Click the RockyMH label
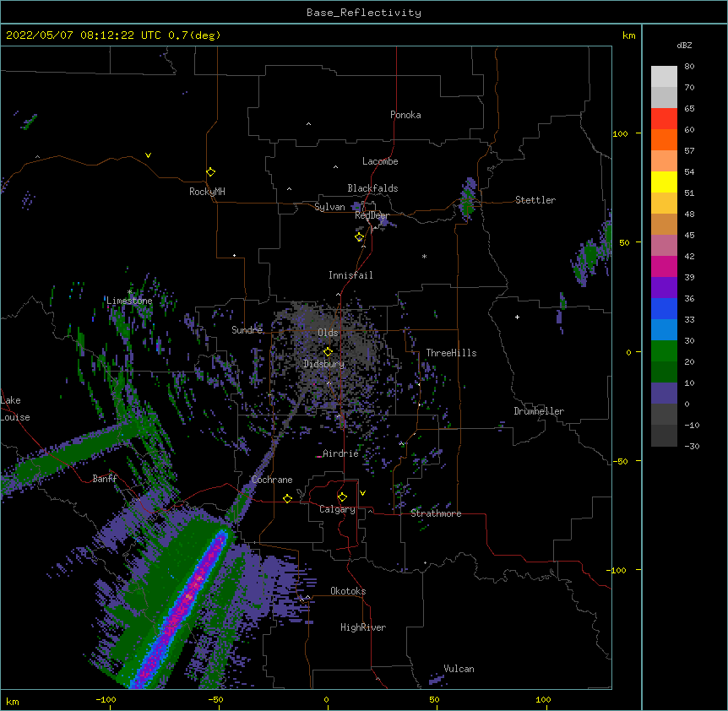728x711 pixels. 207,192
